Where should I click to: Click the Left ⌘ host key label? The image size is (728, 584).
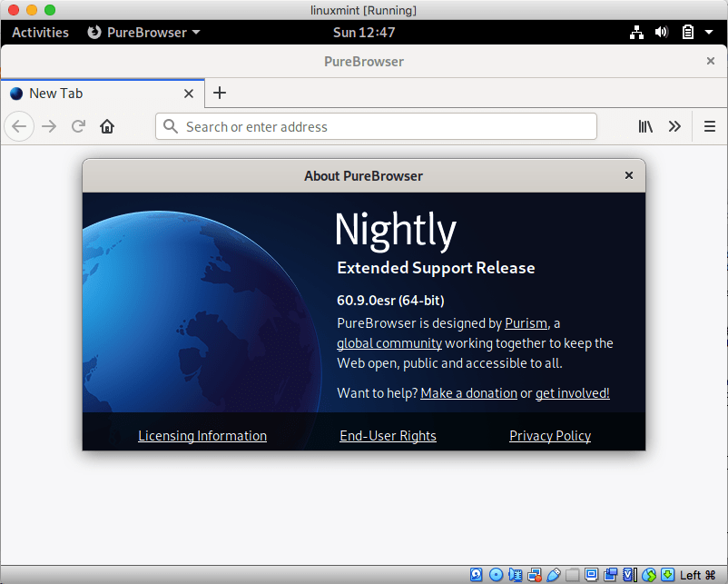(698, 575)
